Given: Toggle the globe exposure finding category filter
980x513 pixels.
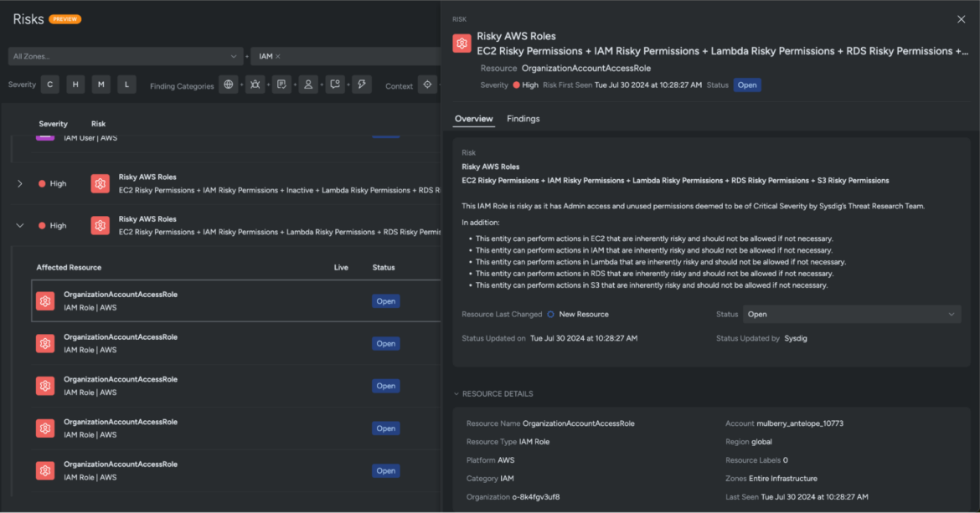Looking at the screenshot, I should 229,85.
